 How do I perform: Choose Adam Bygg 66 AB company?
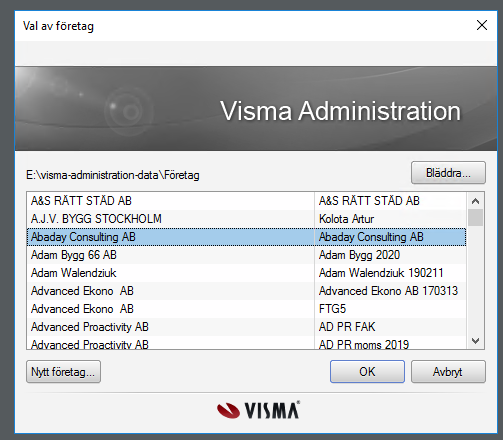[246, 255]
